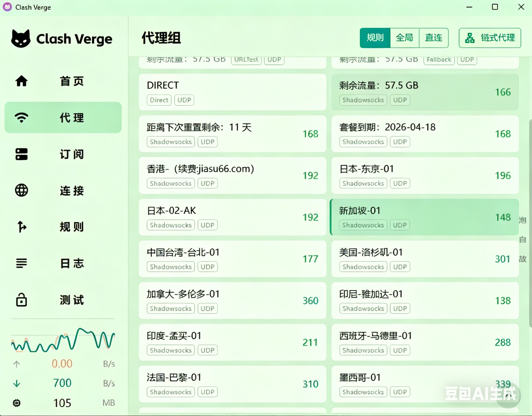Open the 规则 rules page in sidebar
Screen dimensions: 532x416
63,227
